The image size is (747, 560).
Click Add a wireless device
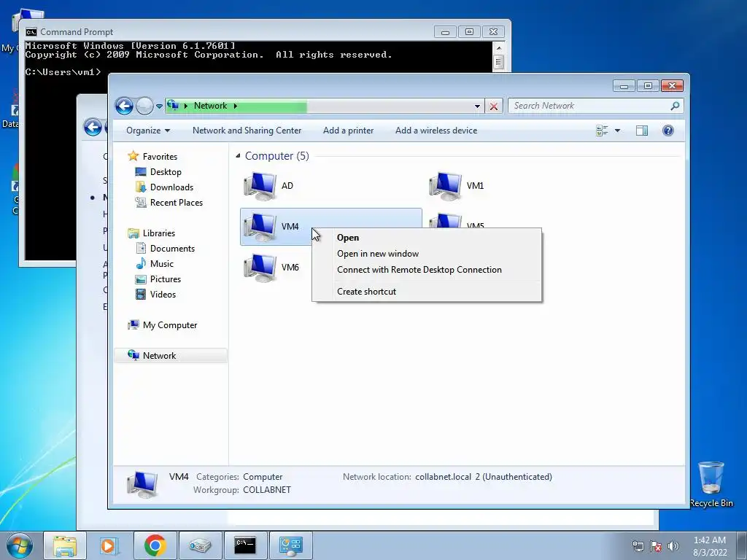436,131
